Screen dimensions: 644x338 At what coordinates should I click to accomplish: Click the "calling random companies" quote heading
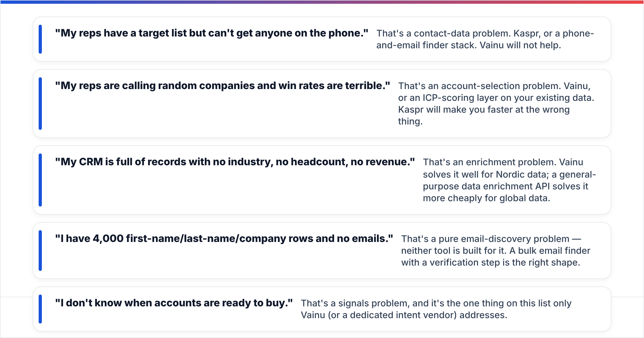(x=223, y=86)
